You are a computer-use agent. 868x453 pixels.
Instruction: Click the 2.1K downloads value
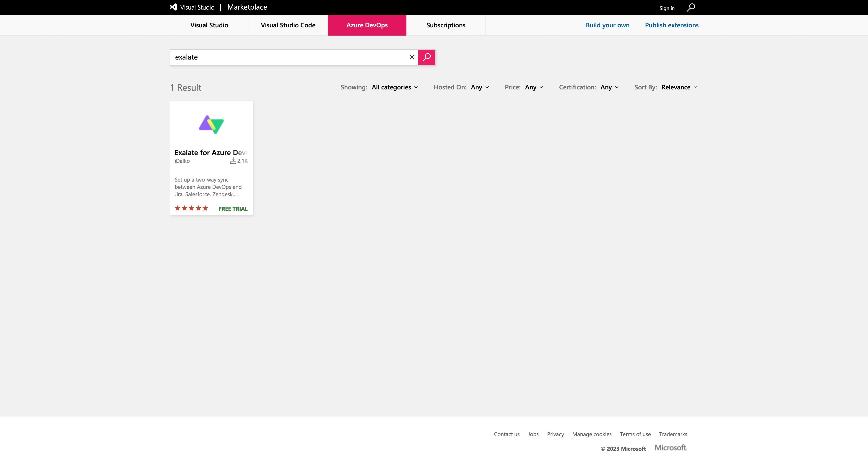coord(242,161)
